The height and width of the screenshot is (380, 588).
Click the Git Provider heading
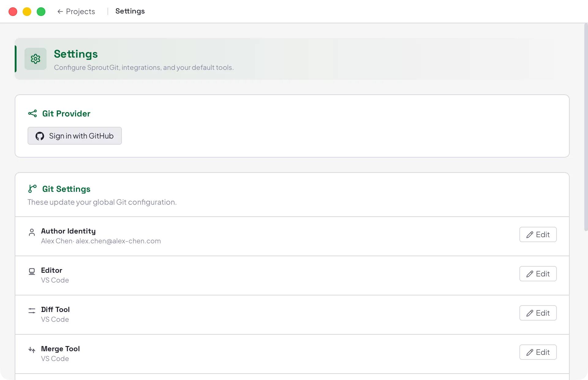coord(66,113)
